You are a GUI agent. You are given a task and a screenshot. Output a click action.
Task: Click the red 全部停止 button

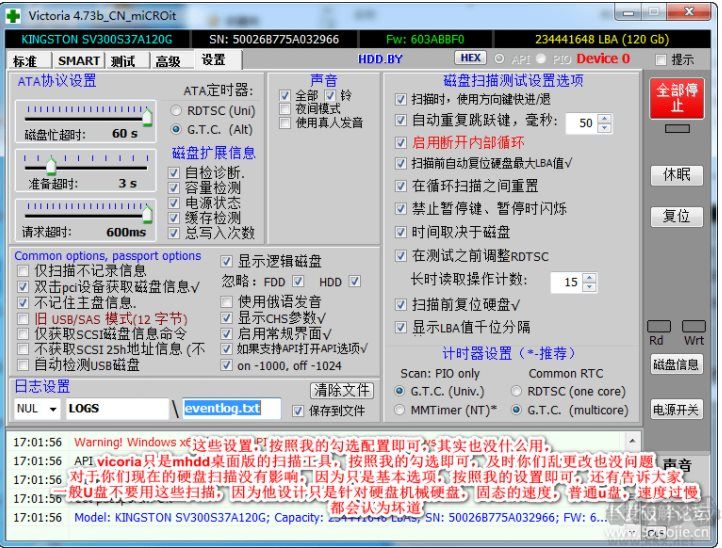point(677,98)
